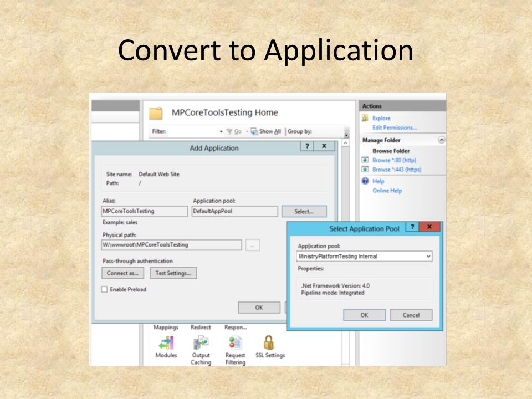The height and width of the screenshot is (399, 532).
Task: Open the SSL Settings padlock icon
Action: coord(269,342)
